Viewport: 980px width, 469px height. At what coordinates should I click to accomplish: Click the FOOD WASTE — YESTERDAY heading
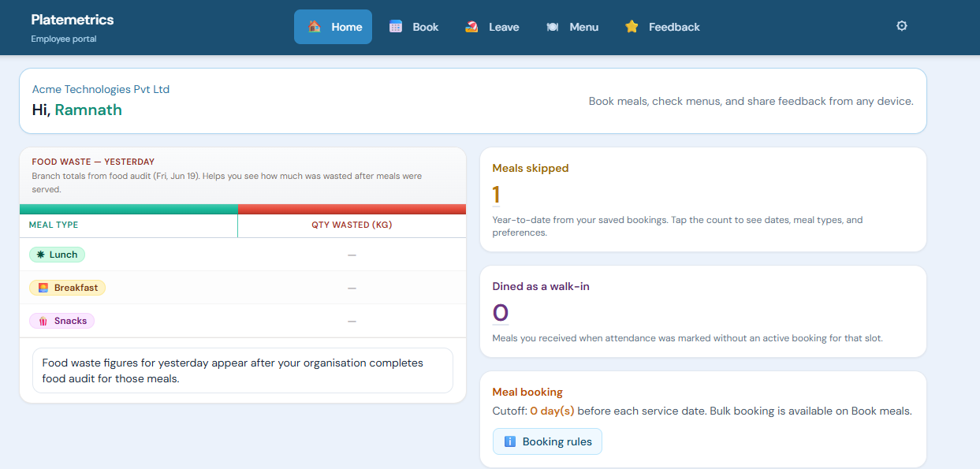[x=93, y=162]
